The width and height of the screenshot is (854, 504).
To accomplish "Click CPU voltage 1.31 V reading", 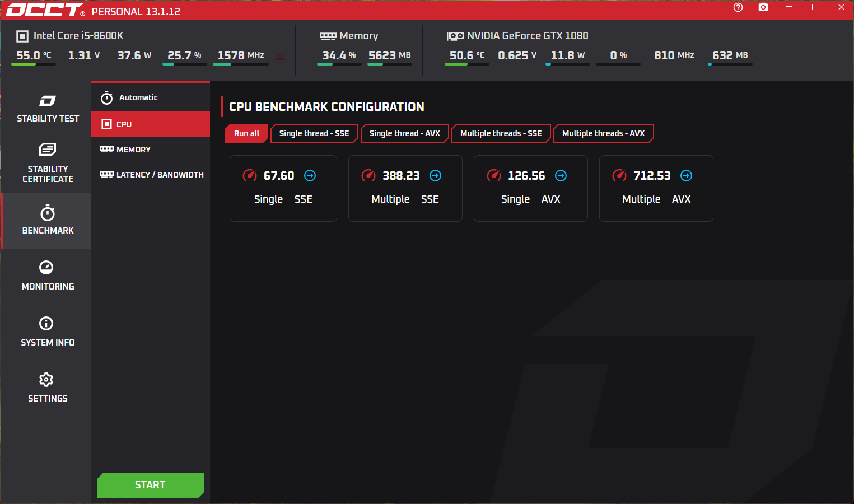I will (84, 55).
